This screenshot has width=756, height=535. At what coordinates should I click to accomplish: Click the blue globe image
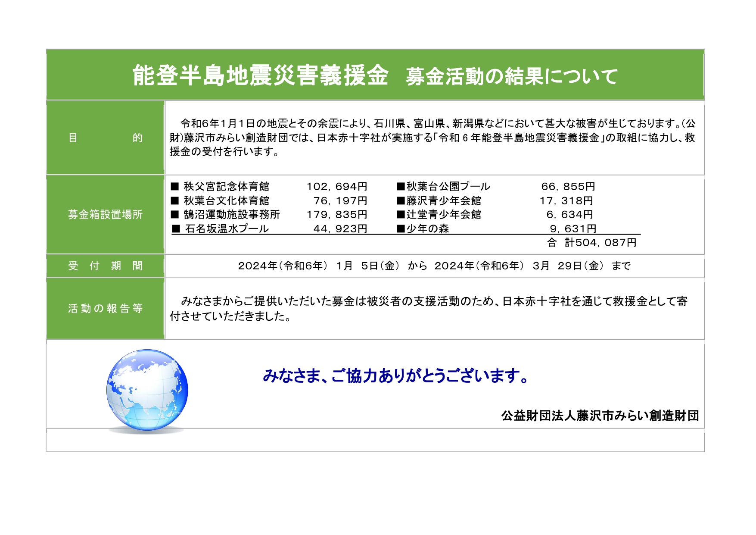tap(147, 390)
